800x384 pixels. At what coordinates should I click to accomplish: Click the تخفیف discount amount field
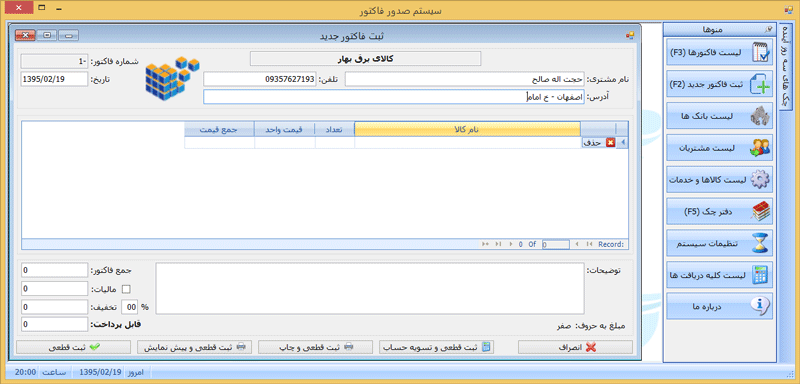click(x=55, y=307)
